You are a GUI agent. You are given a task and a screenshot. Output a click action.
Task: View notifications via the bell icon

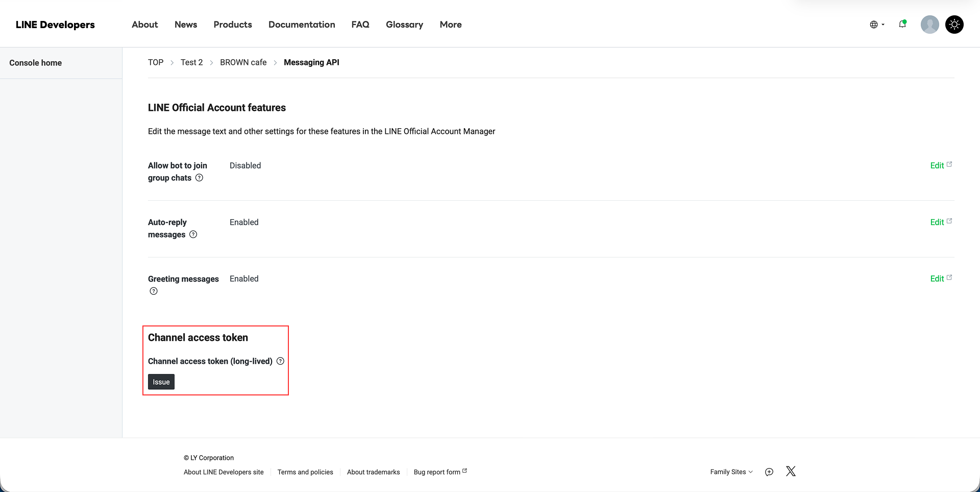[x=902, y=24]
